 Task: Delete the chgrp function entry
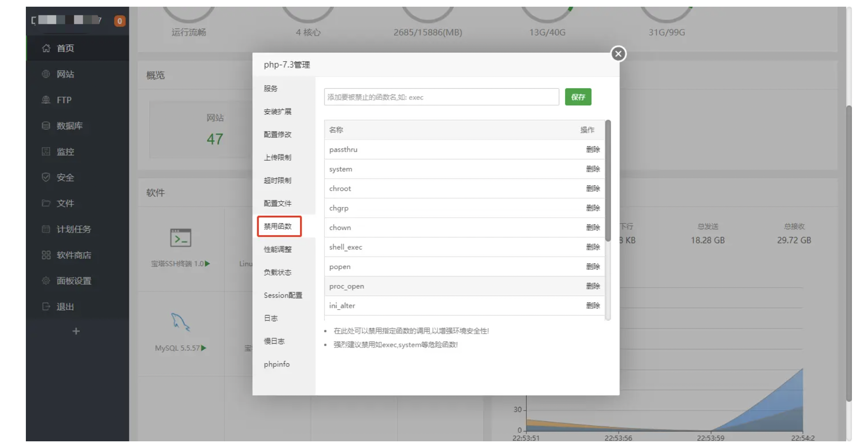coord(593,208)
